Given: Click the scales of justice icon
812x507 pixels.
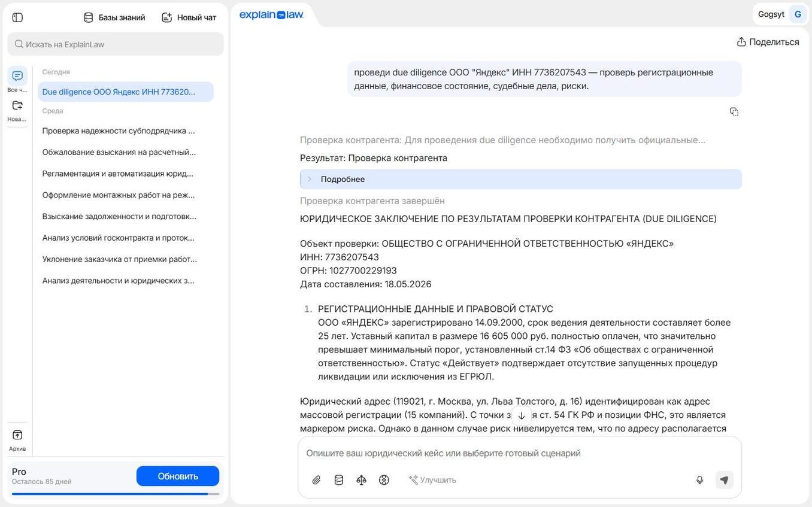Looking at the screenshot, I should tap(362, 480).
